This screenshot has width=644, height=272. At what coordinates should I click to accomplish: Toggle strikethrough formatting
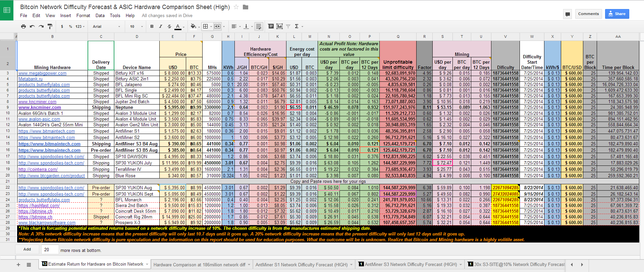[x=169, y=26]
